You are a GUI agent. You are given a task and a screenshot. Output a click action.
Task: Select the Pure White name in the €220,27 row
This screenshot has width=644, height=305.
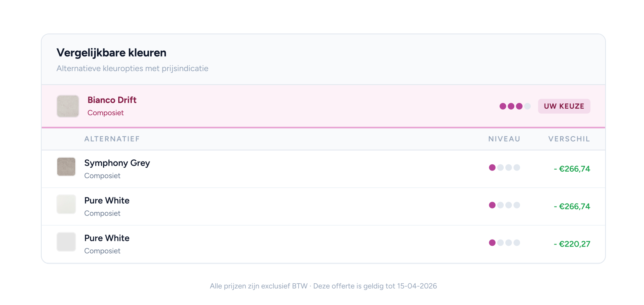coord(107,238)
